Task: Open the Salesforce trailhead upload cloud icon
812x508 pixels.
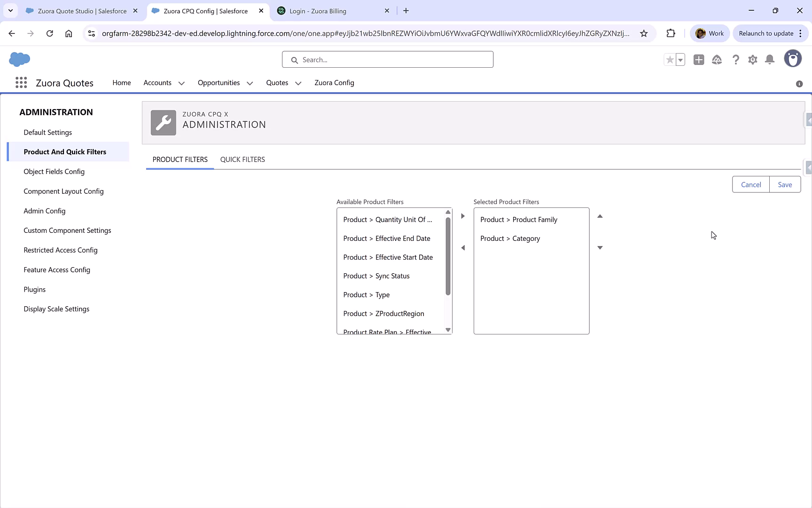Action: [x=717, y=60]
